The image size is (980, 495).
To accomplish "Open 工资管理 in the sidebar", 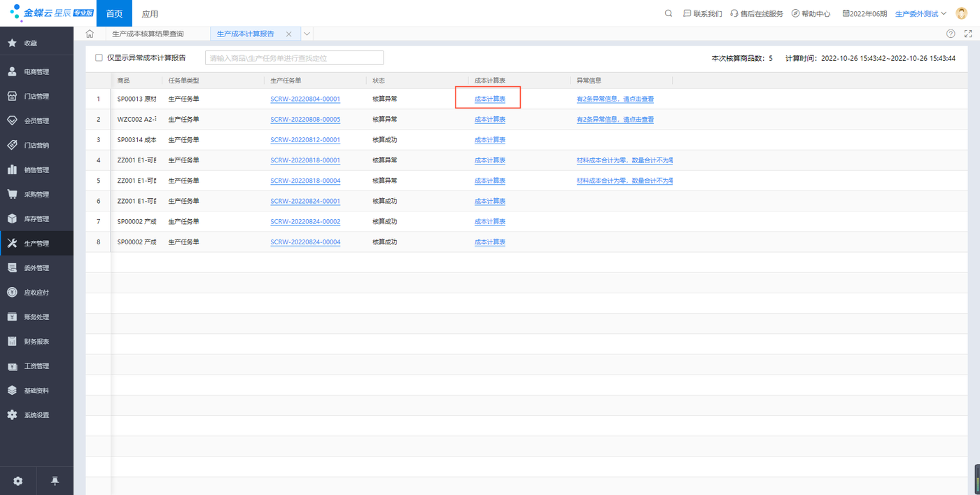I will tap(36, 365).
